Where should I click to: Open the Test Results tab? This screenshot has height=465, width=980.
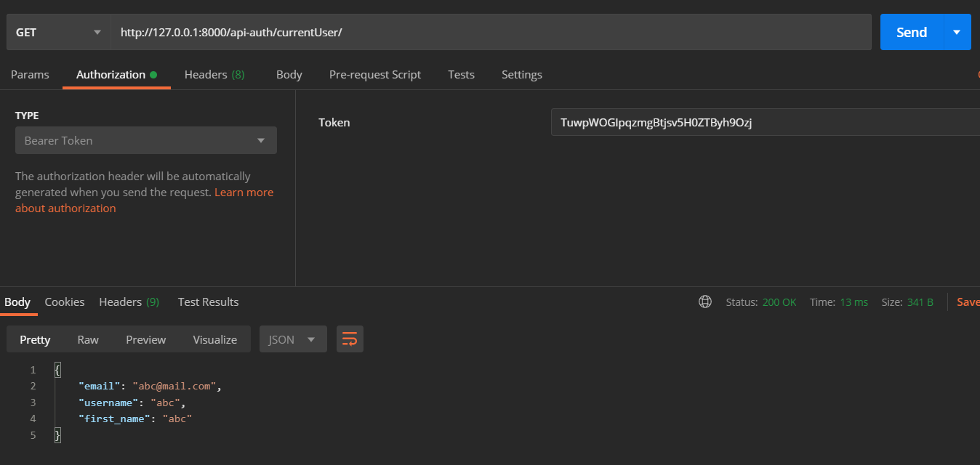coord(208,302)
